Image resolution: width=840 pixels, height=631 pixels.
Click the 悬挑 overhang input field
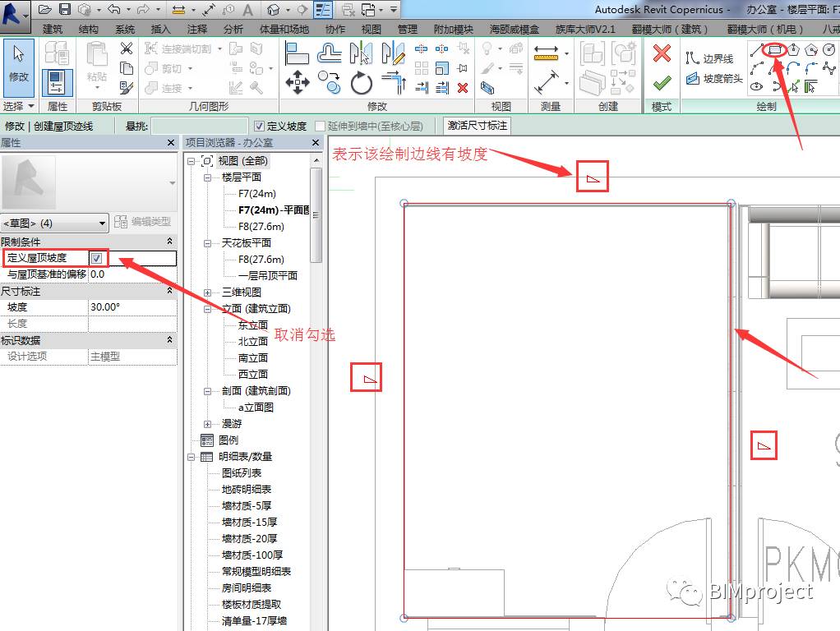tap(199, 126)
